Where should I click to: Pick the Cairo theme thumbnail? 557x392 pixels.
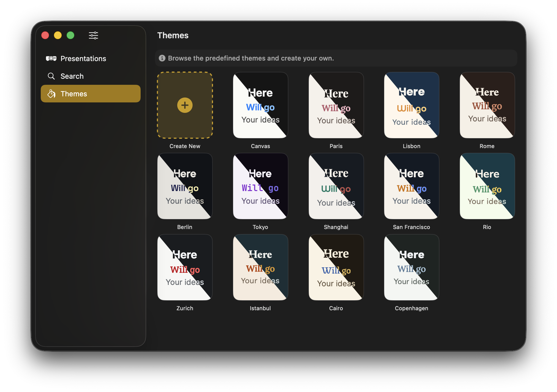(336, 267)
